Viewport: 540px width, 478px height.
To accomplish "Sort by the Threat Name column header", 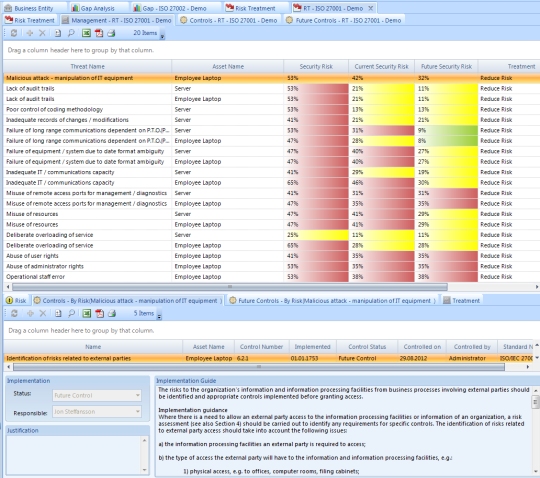I will tap(87, 66).
